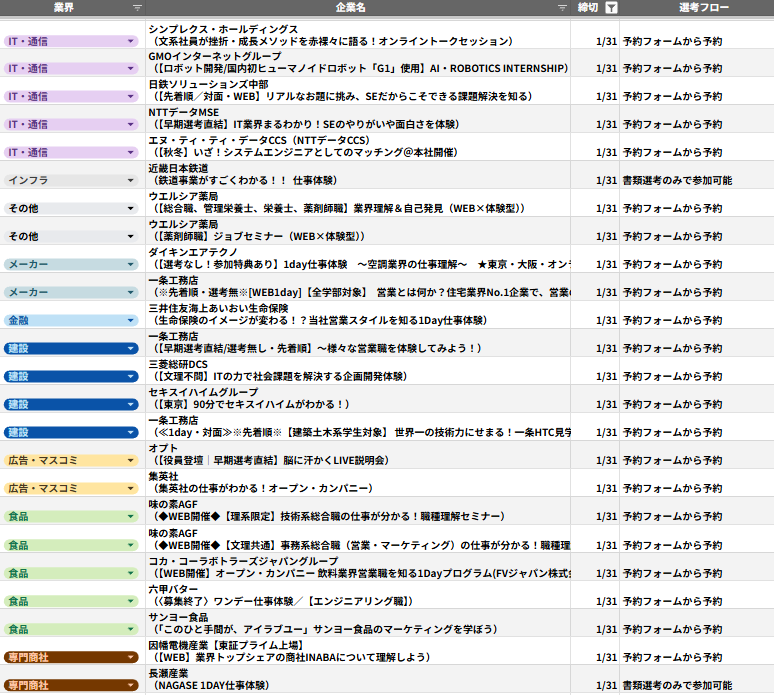Open IT・通信 dropdown for NTTデータMSE row
This screenshot has height=695, width=774.
click(130, 124)
